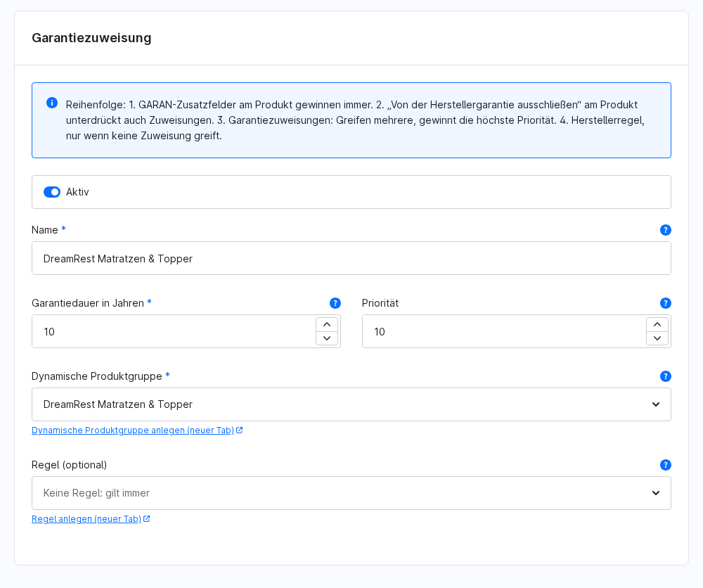Click the help icon next to Name
Screen dimensions: 703x588
(665, 230)
